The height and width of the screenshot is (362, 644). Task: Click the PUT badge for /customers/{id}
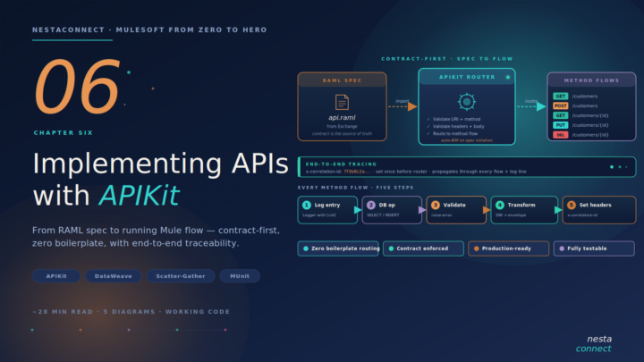pyautogui.click(x=560, y=125)
